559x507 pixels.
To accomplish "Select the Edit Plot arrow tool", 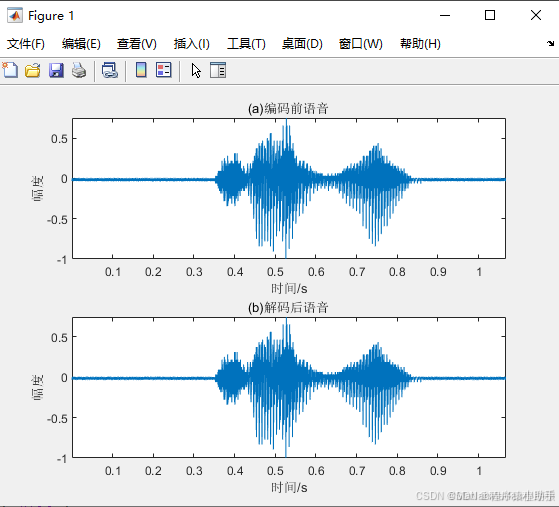I will [x=196, y=70].
